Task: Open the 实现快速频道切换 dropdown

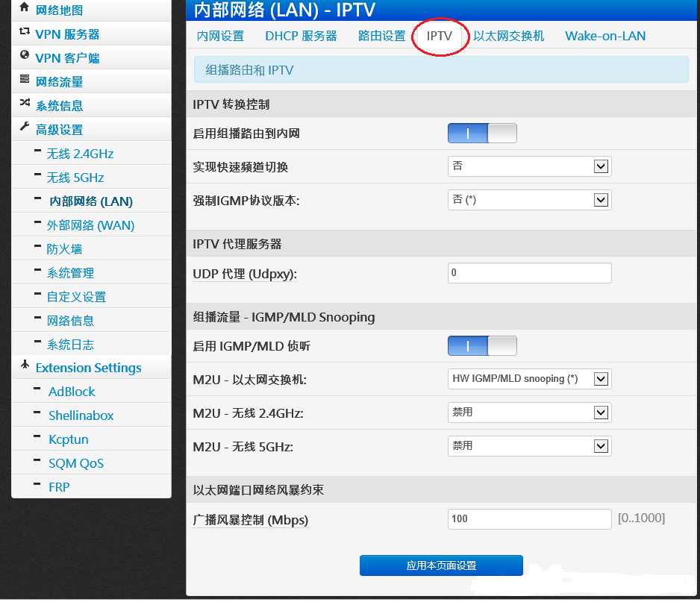Action: [529, 166]
